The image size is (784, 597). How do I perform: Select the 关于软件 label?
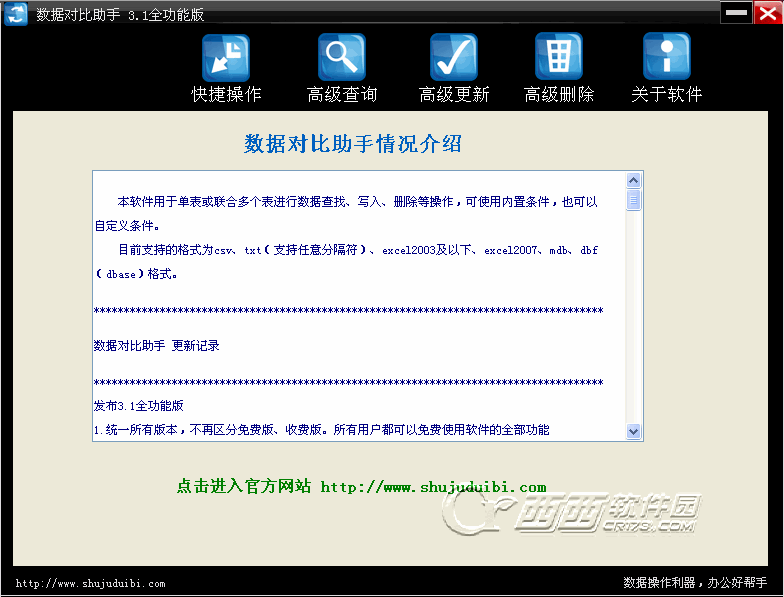(667, 94)
